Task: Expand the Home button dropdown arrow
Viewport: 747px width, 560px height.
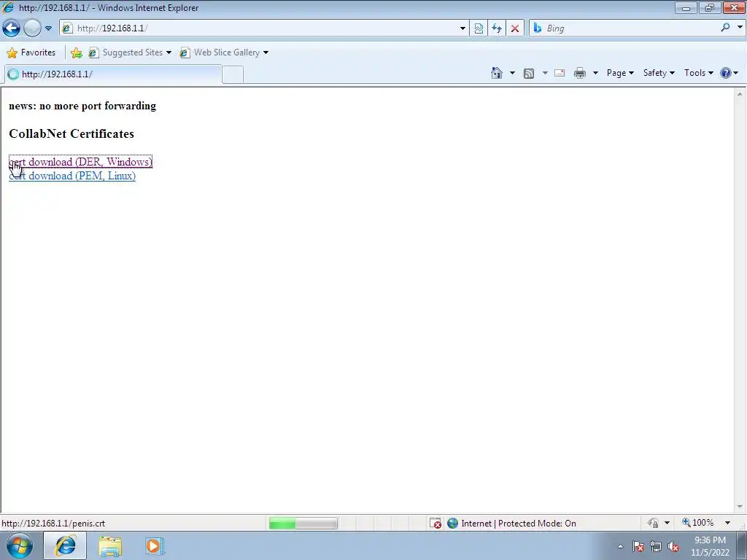Action: tap(512, 73)
